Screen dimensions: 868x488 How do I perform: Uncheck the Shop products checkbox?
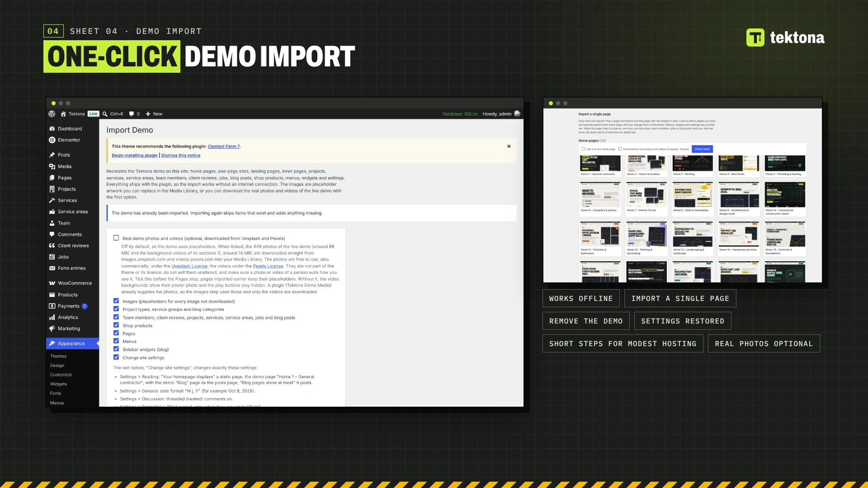pyautogui.click(x=116, y=325)
